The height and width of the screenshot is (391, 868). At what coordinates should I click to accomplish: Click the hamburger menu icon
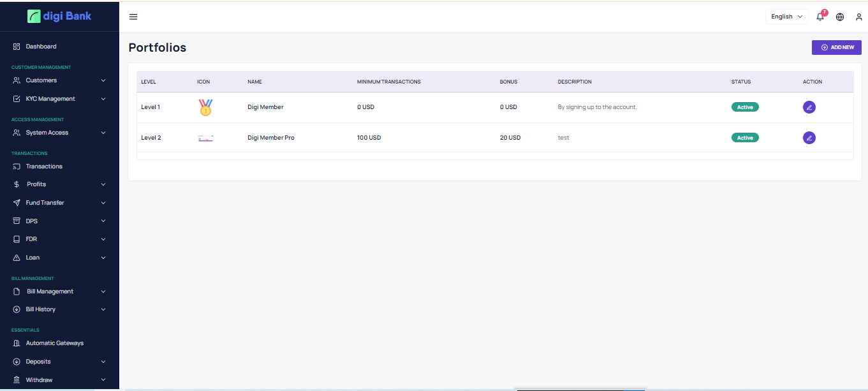133,17
